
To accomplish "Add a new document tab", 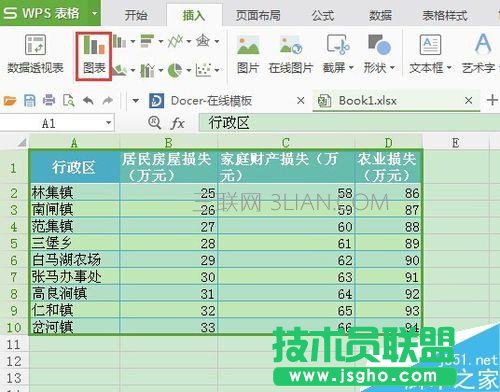I will [x=492, y=100].
